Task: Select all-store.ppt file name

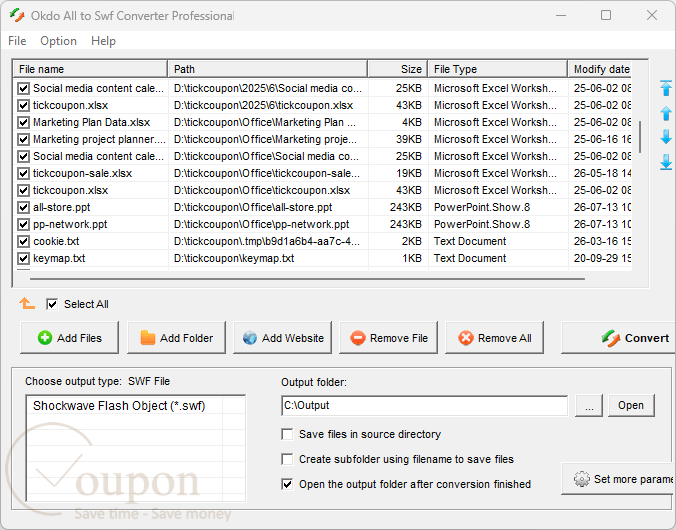Action: point(62,207)
